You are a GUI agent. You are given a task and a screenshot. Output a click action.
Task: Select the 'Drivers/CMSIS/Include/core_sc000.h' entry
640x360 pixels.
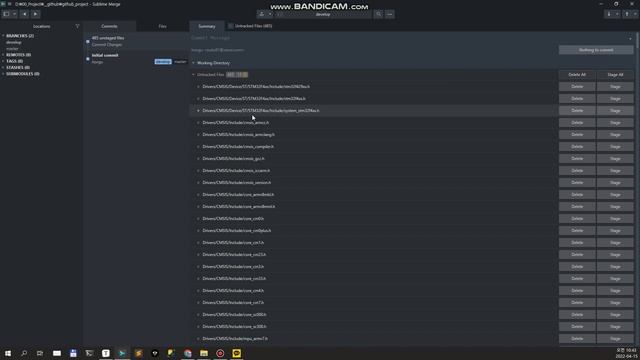click(234, 315)
